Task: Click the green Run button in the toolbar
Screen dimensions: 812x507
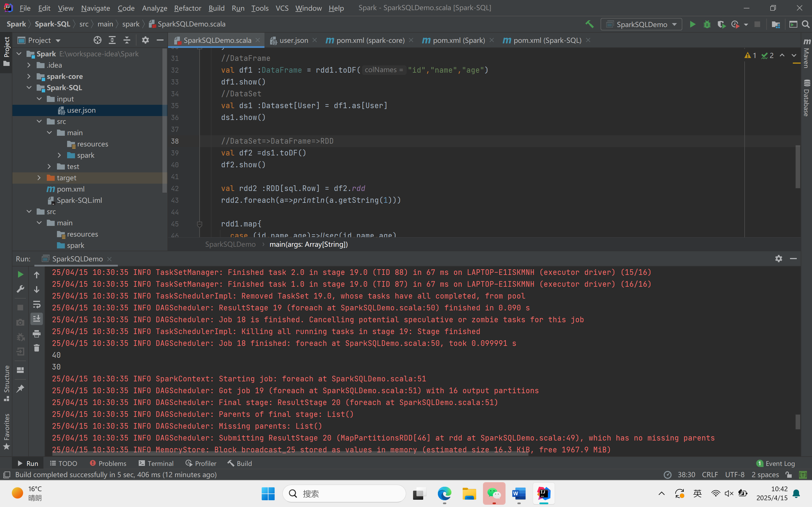Action: (x=692, y=24)
